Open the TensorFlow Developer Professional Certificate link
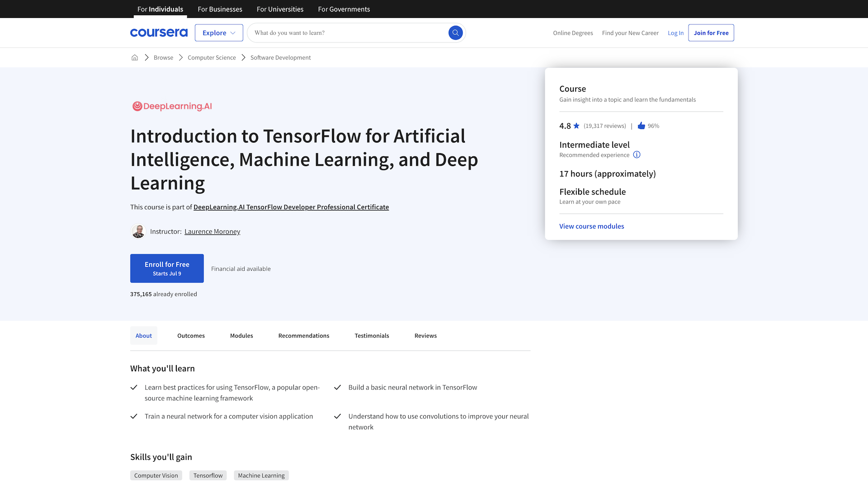Screen dimensions: 868x488 (x=291, y=207)
